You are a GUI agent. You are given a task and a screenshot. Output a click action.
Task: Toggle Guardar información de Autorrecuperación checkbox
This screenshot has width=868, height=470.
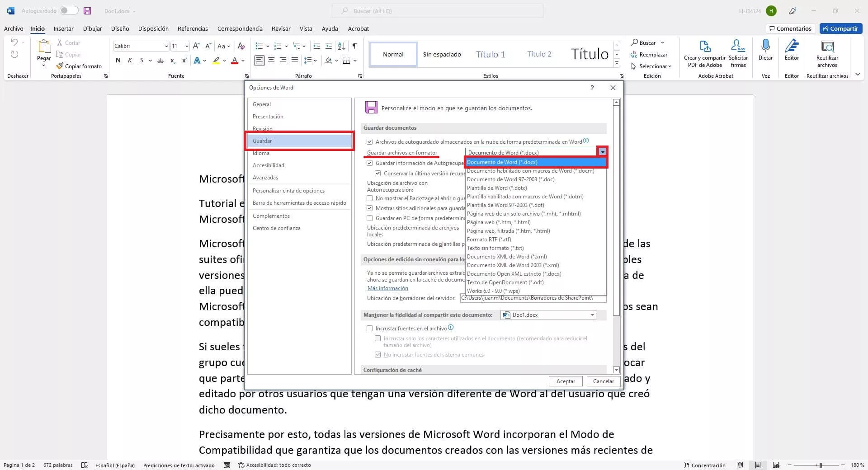(x=370, y=163)
